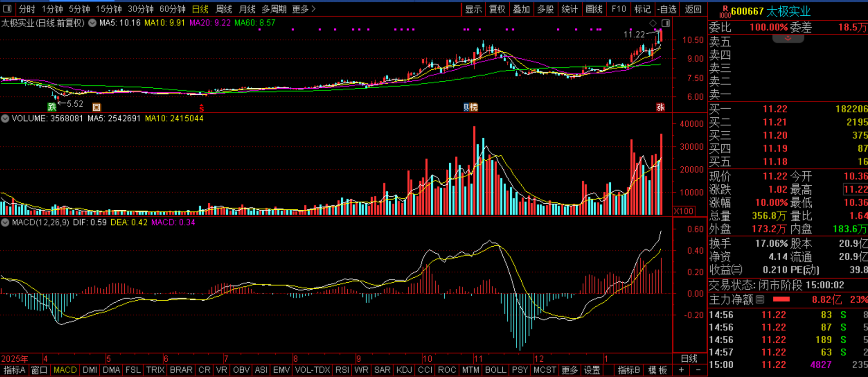This screenshot has height=377, width=868.
Task: Open the main chart indicator dropdown arrow
Action: pyautogui.click(x=92, y=23)
